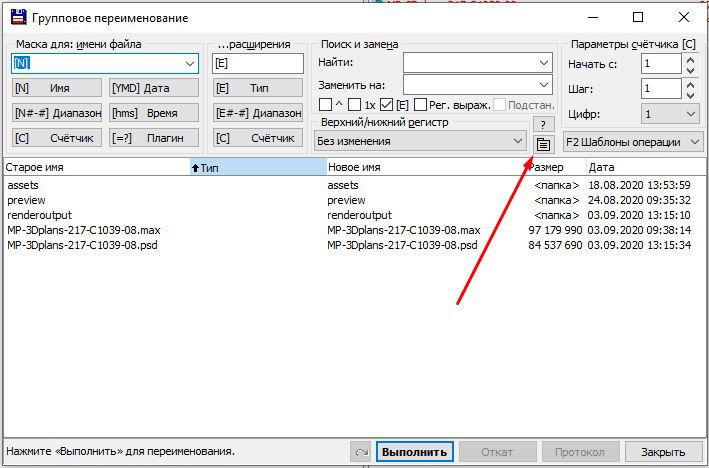Insert the [E#-#] Диапазон extension placeholder
Screen dimensions: 709x468
click(x=258, y=113)
